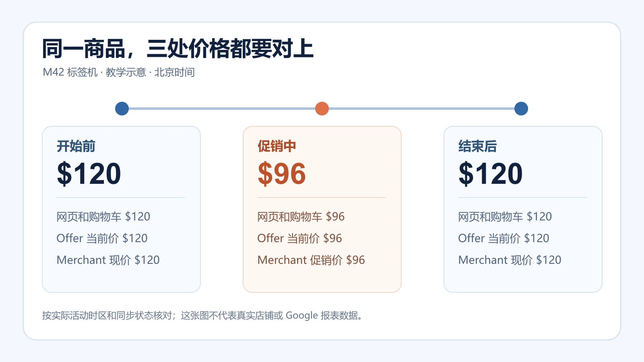This screenshot has height=362, width=644.
Task: Click Offer 当前价 $96 line
Action: [x=300, y=239]
